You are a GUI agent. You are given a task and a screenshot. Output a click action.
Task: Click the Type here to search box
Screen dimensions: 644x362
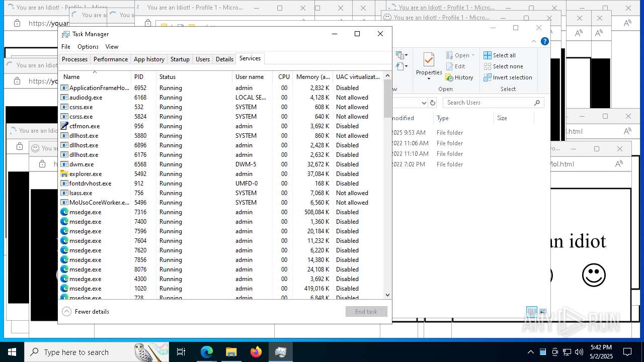click(x=97, y=352)
